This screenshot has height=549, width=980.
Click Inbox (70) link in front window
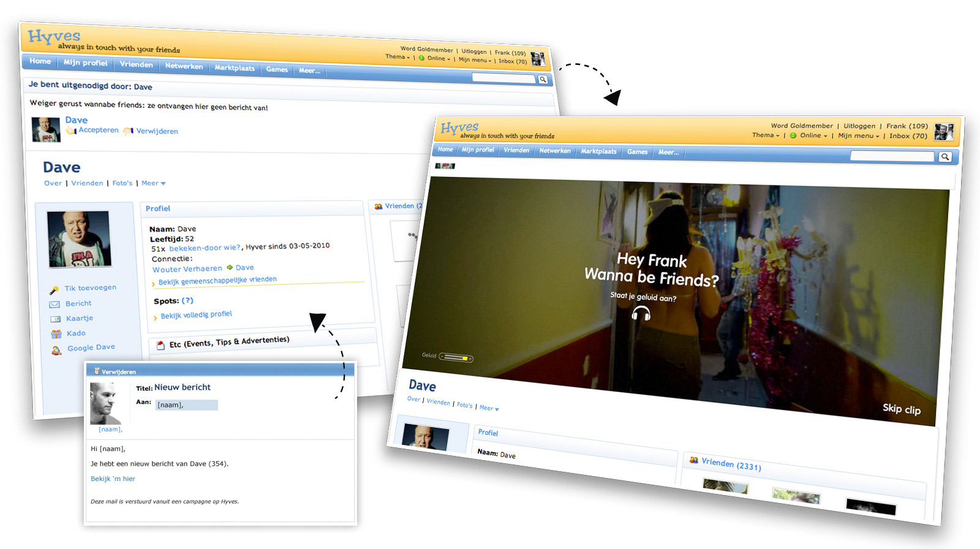point(908,136)
